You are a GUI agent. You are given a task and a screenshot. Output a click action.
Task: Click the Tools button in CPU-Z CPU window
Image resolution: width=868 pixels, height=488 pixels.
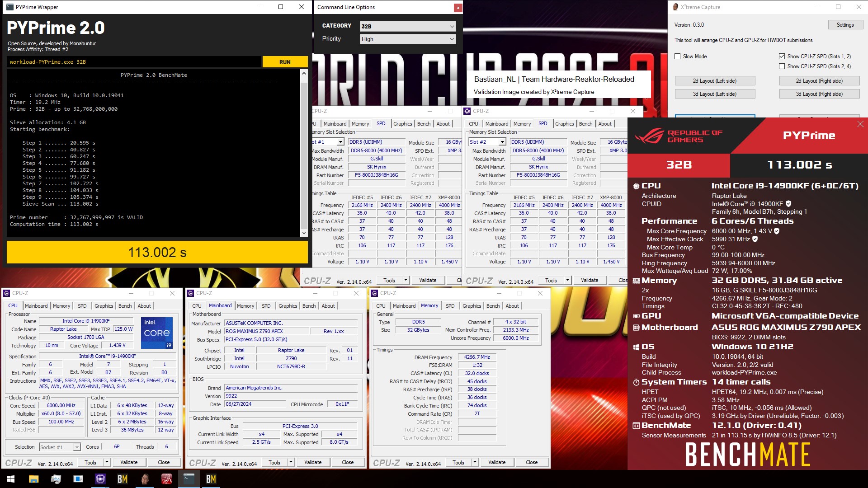90,462
